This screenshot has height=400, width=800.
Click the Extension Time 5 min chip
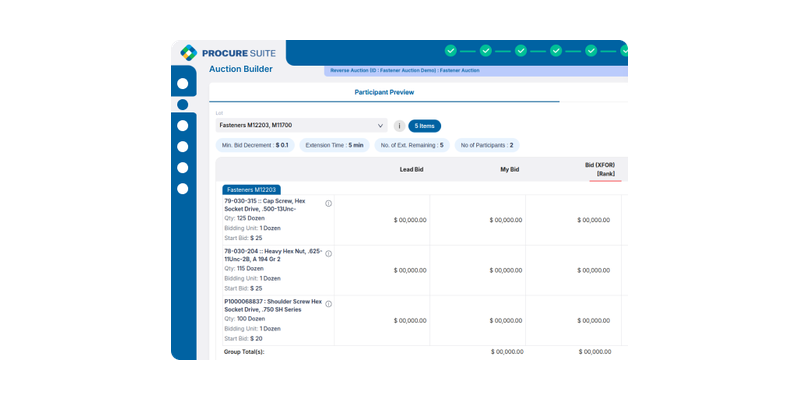[x=335, y=145]
